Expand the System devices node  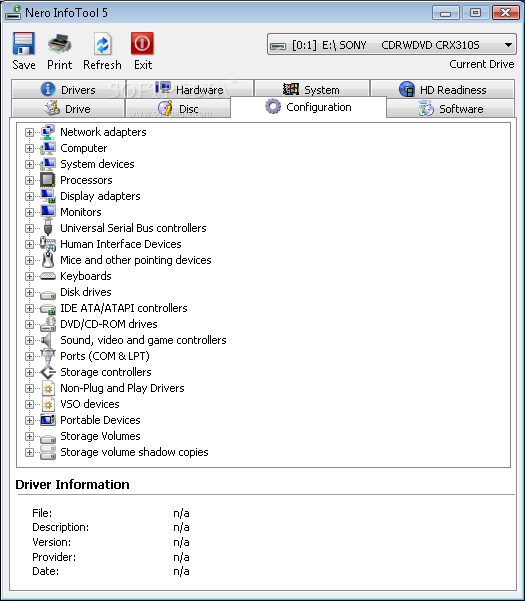pyautogui.click(x=29, y=164)
